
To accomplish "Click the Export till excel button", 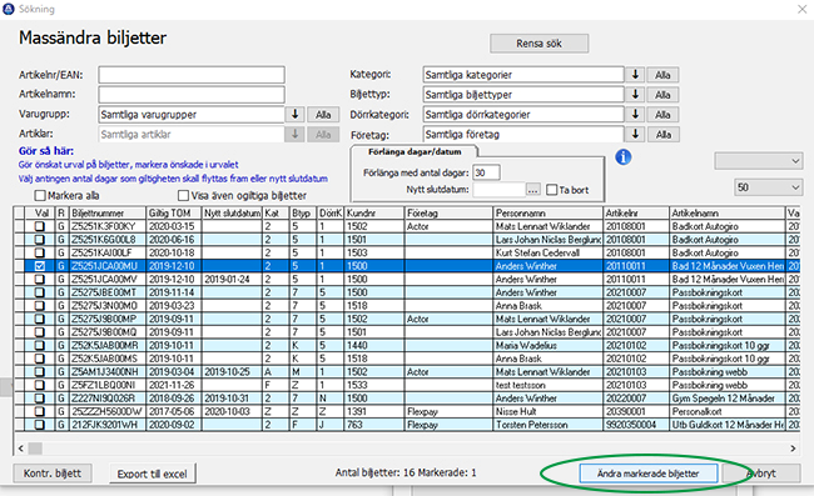I will [x=152, y=474].
